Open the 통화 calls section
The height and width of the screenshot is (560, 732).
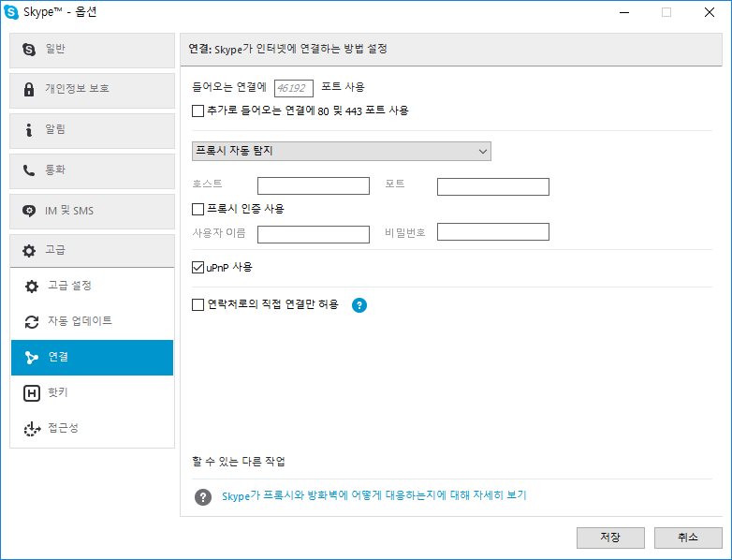(92, 171)
